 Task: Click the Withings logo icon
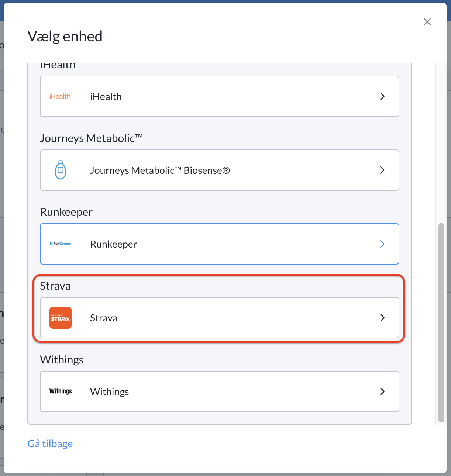(x=61, y=391)
